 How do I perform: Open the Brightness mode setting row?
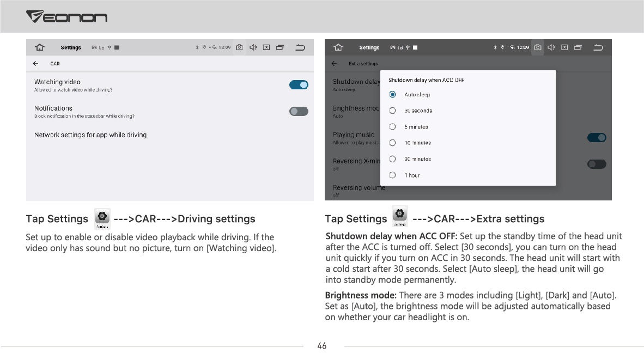[x=356, y=112]
